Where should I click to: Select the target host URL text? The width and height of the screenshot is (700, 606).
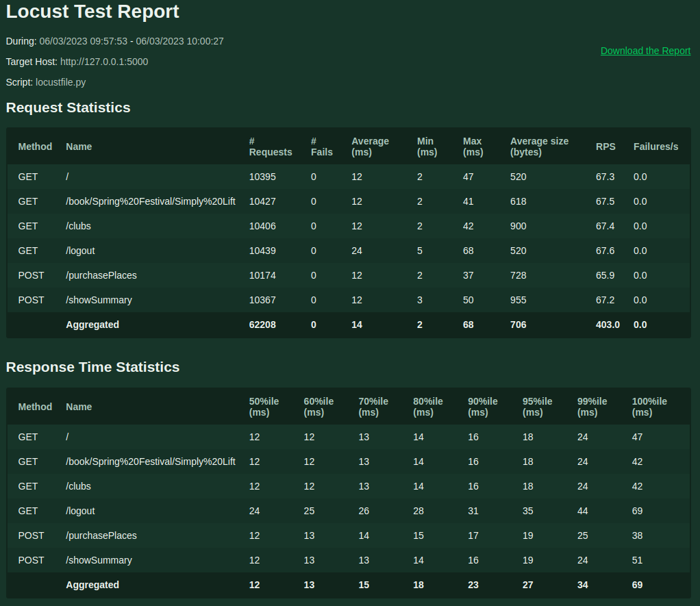click(104, 62)
